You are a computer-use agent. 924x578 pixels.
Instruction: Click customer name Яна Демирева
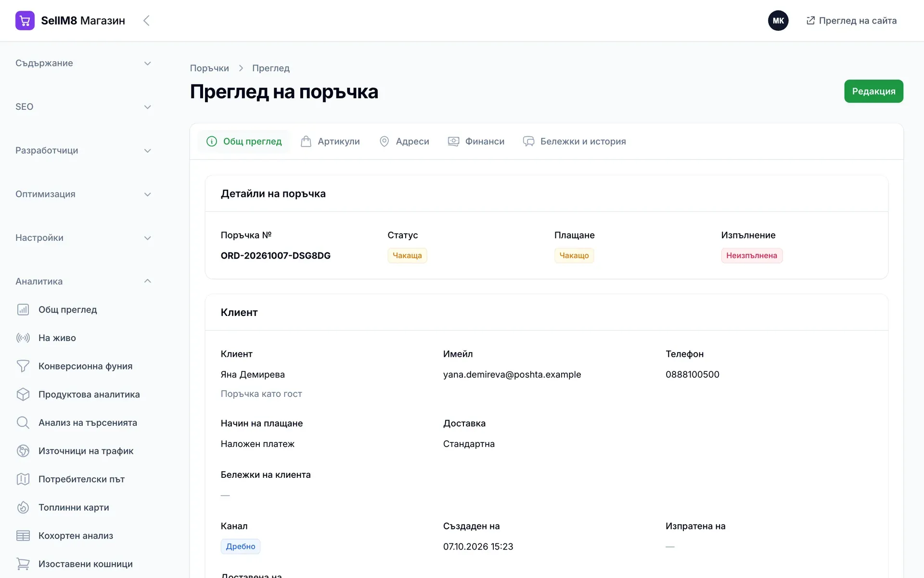[253, 374]
